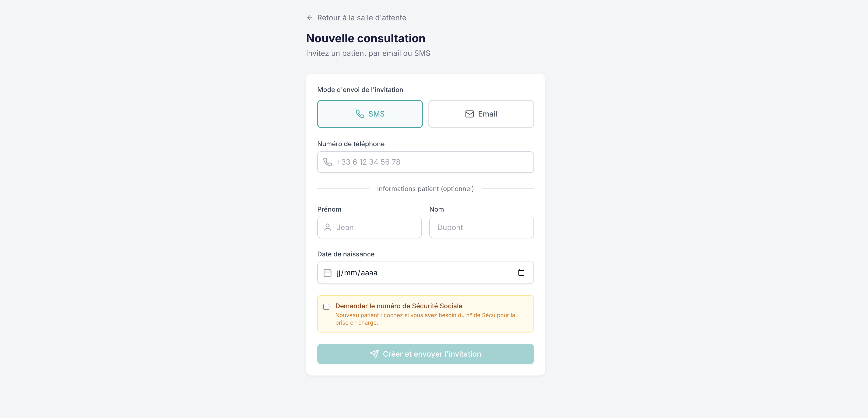
Task: Open "Retour à la salle d'attente" link
Action: pos(362,18)
